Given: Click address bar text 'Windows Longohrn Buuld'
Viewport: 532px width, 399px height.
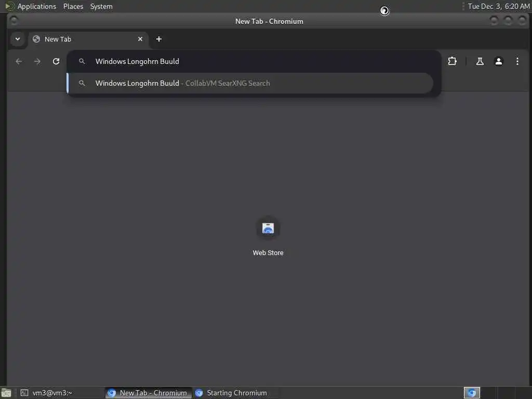Looking at the screenshot, I should point(137,61).
